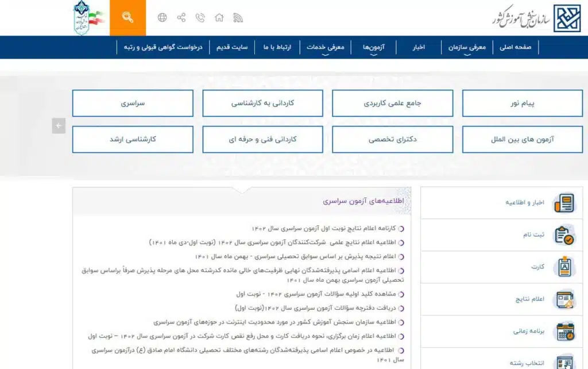
Task: Select the دکترای تخصصی button
Action: point(392,139)
